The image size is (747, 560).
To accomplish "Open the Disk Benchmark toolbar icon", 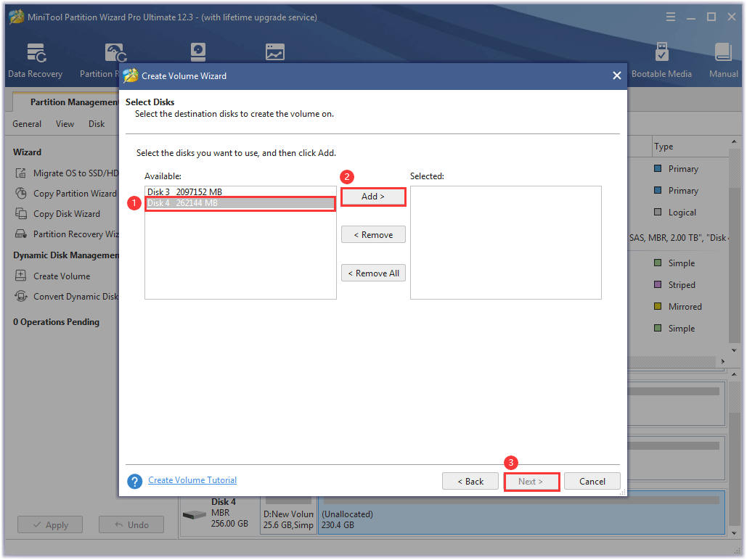I will click(x=197, y=52).
